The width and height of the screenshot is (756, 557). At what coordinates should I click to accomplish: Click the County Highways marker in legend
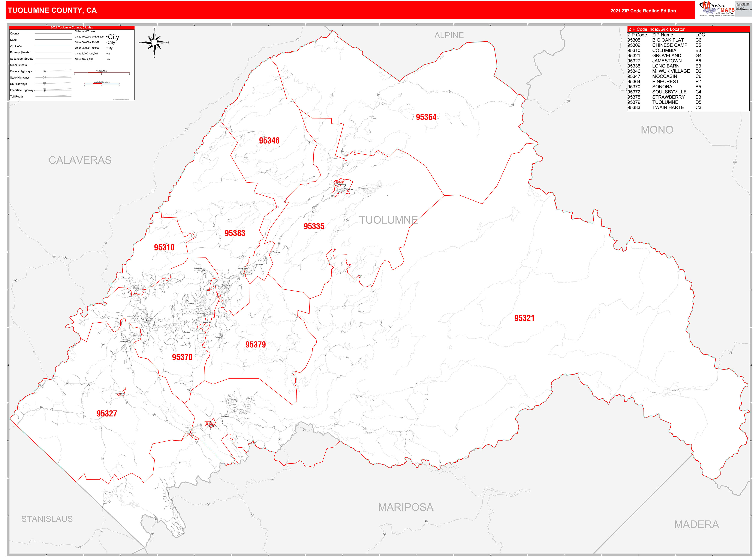[x=44, y=71]
